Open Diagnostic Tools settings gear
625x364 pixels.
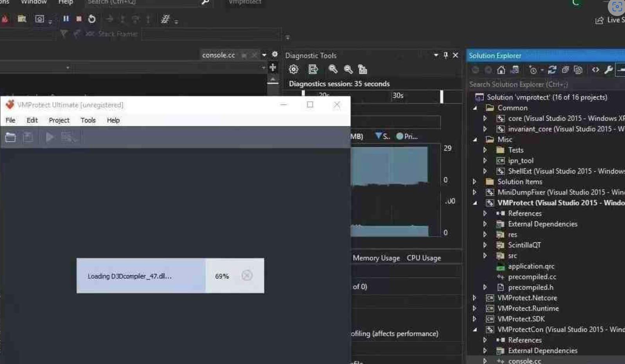[x=294, y=69]
